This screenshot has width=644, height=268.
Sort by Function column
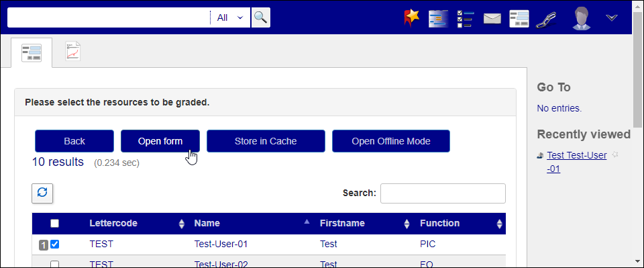(461, 223)
